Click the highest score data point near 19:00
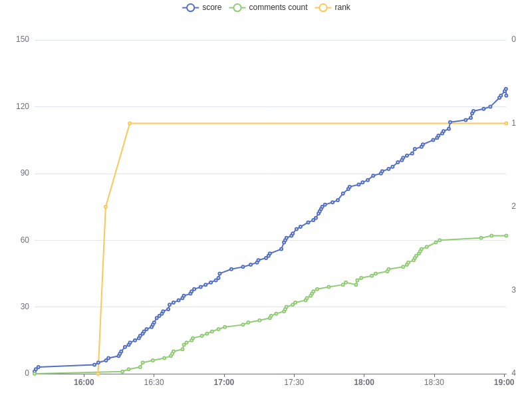The height and width of the screenshot is (399, 532). (506, 89)
